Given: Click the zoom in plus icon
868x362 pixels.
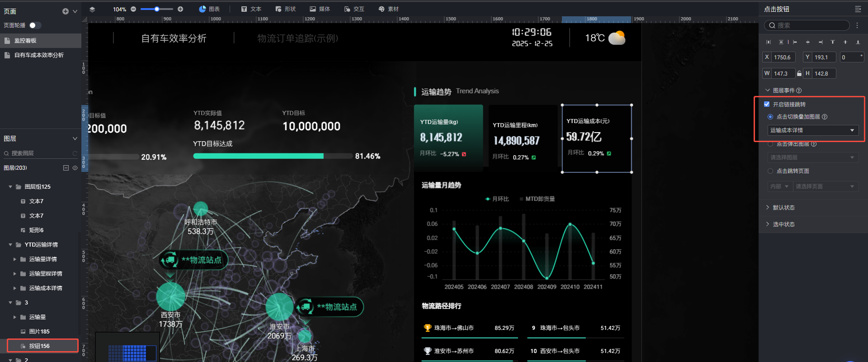Looking at the screenshot, I should 180,9.
